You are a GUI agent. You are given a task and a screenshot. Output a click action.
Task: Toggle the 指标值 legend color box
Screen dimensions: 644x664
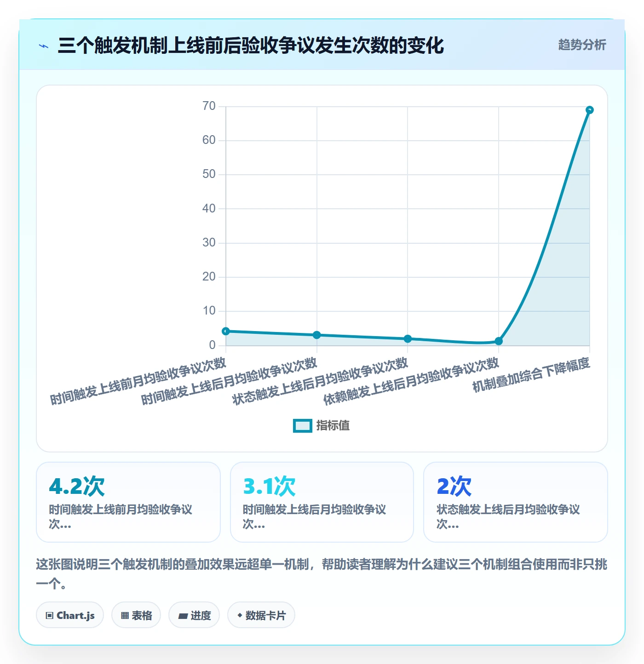pos(303,426)
